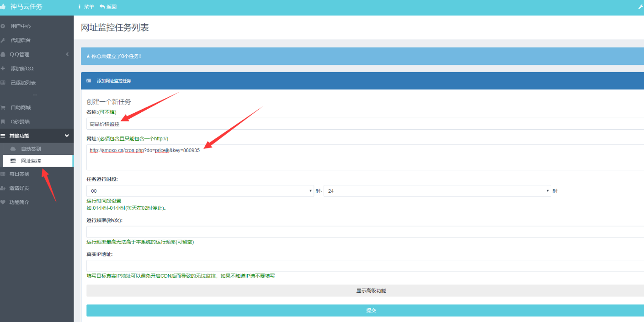Image resolution: width=644 pixels, height=322 pixels.
Task: Click the 邀请好友 user icon
Action: tap(3, 188)
